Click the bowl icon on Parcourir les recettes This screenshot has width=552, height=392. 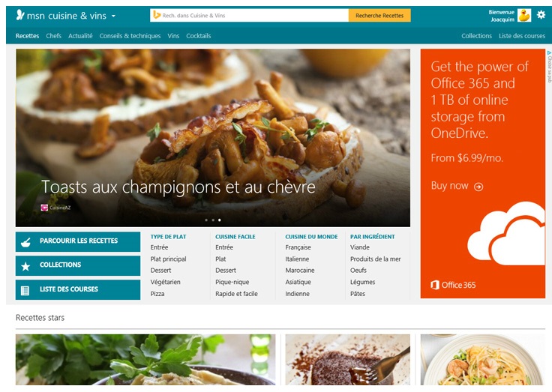point(25,242)
